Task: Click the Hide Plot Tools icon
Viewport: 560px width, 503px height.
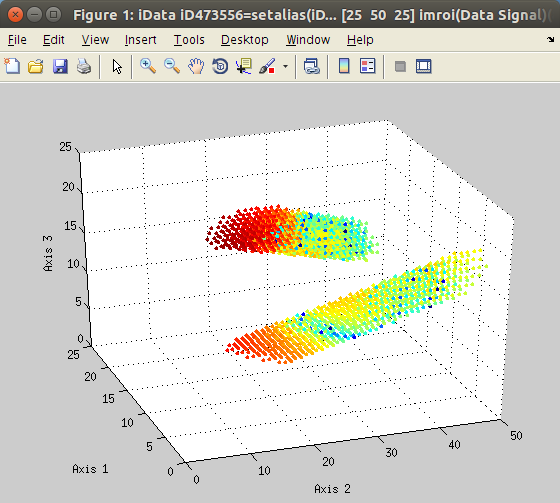Action: [400, 66]
